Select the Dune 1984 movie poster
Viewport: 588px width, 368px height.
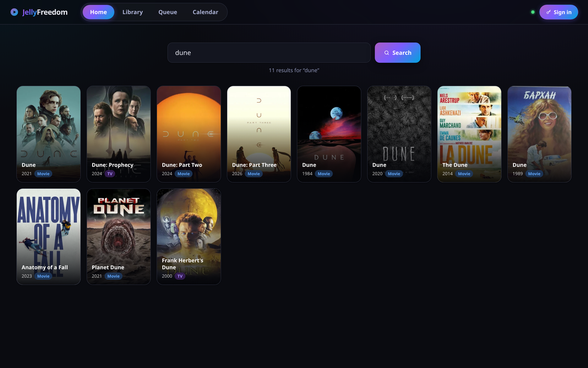click(x=329, y=134)
